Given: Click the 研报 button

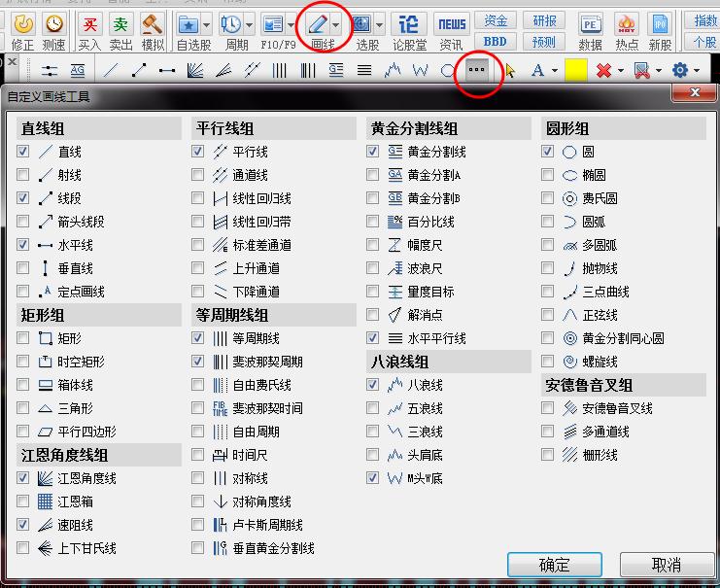Looking at the screenshot, I should (x=544, y=20).
